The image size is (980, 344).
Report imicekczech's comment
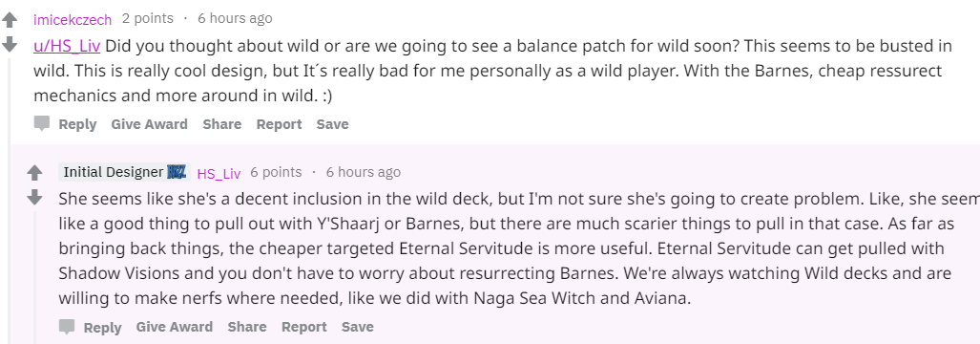(x=279, y=124)
